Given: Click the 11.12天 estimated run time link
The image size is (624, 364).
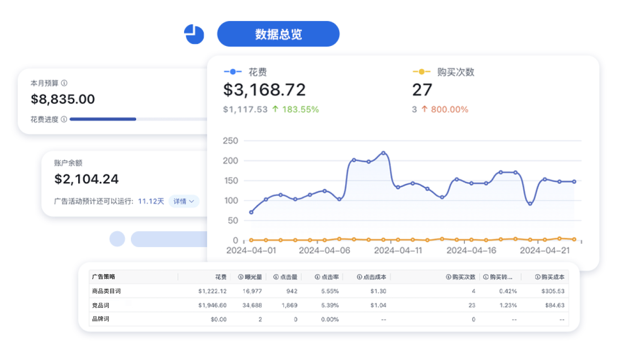Looking at the screenshot, I should [151, 202].
